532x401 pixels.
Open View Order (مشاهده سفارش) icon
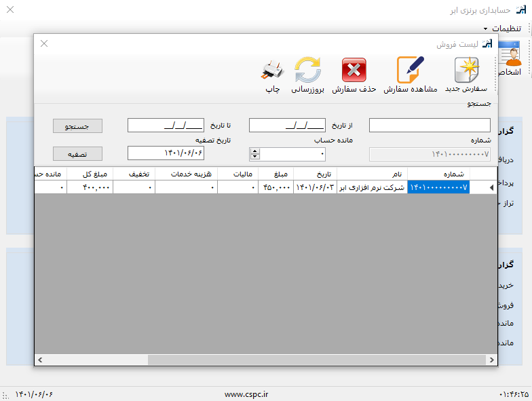click(410, 70)
